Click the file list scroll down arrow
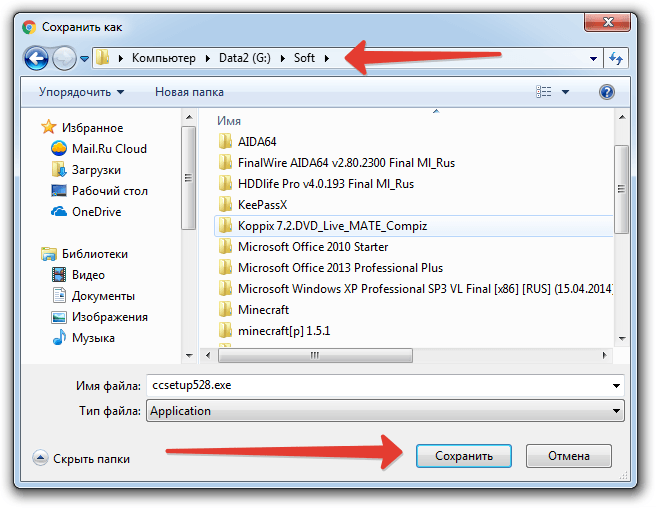This screenshot has height=508, width=670. click(x=622, y=339)
